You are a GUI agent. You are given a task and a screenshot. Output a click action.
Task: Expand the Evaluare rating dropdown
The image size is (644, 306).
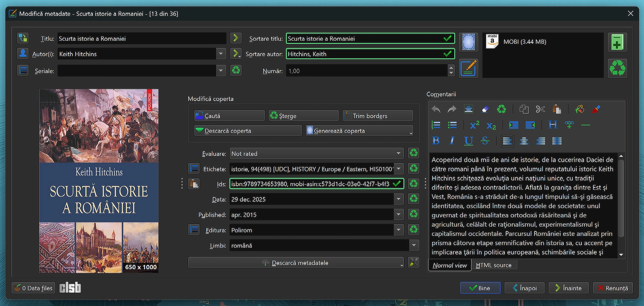(x=398, y=154)
